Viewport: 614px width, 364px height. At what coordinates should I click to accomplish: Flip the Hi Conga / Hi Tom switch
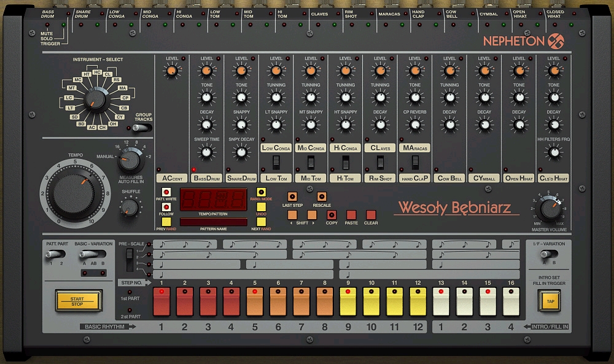pyautogui.click(x=346, y=161)
